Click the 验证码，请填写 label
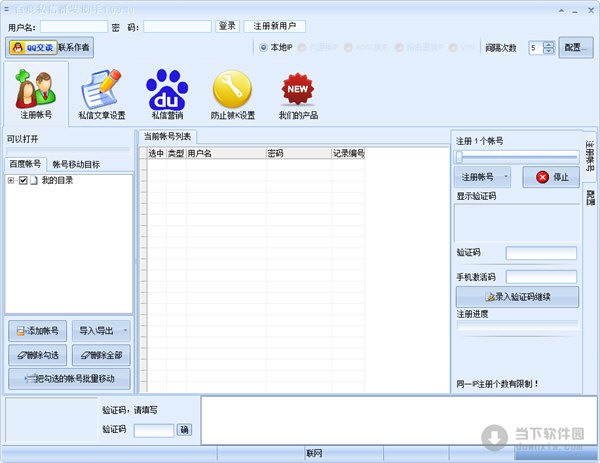Image resolution: width=600 pixels, height=463 pixels. point(130,410)
